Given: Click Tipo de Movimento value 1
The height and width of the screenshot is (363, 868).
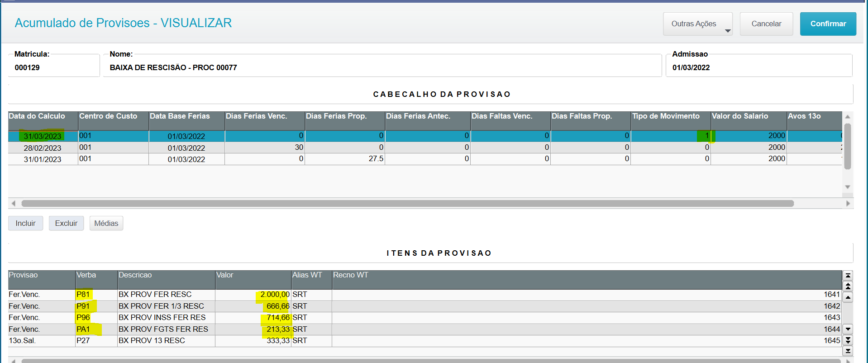Looking at the screenshot, I should tap(671, 136).
